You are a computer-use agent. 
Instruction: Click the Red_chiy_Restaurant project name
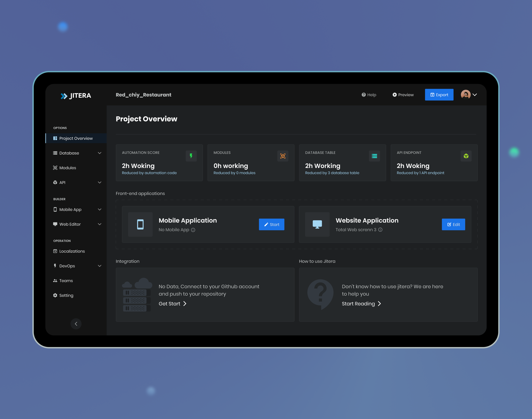pos(143,95)
